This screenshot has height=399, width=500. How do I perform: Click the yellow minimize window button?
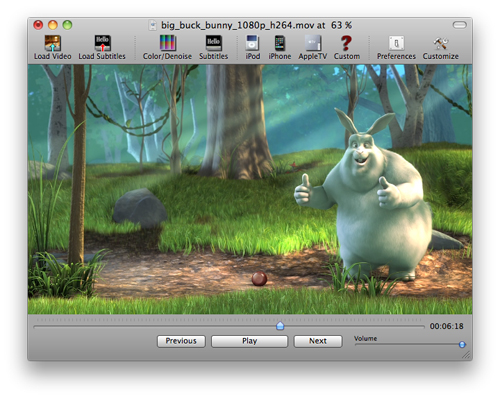[53, 25]
